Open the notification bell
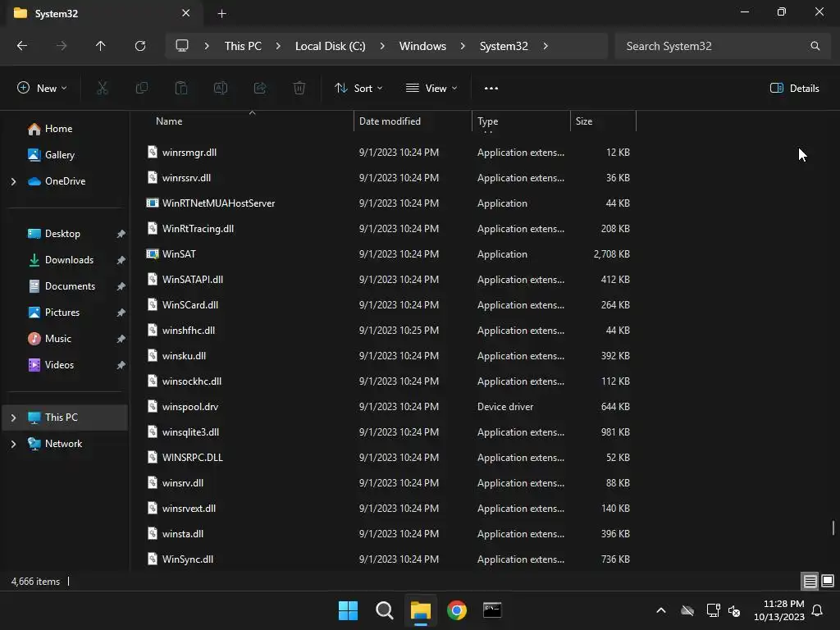The width and height of the screenshot is (840, 630). [818, 610]
